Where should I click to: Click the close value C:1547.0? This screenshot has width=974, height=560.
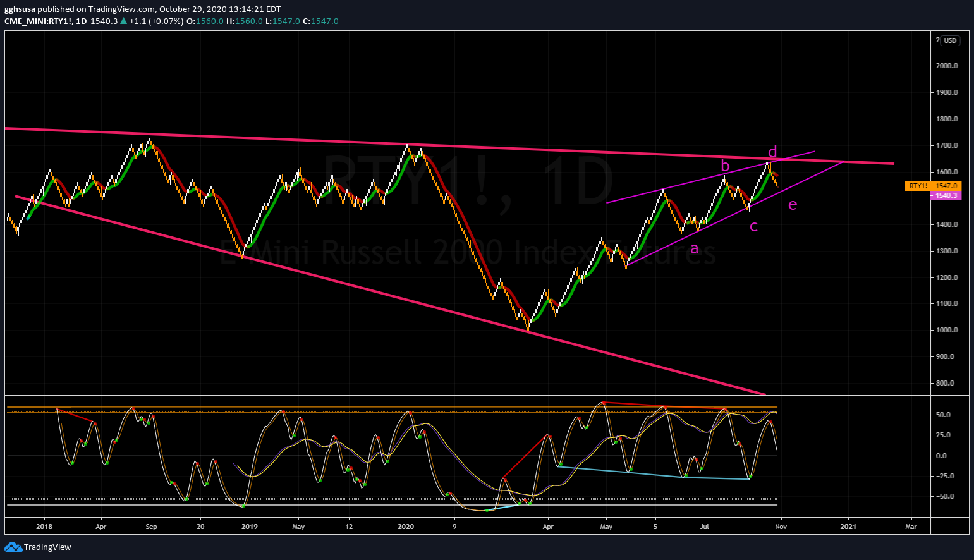coord(321,21)
